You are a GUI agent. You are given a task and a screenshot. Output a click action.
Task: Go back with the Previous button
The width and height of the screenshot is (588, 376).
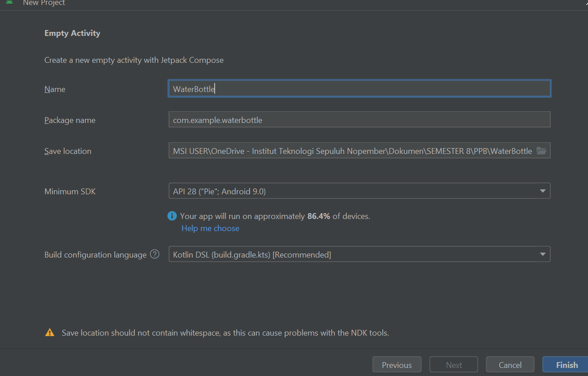pyautogui.click(x=397, y=365)
